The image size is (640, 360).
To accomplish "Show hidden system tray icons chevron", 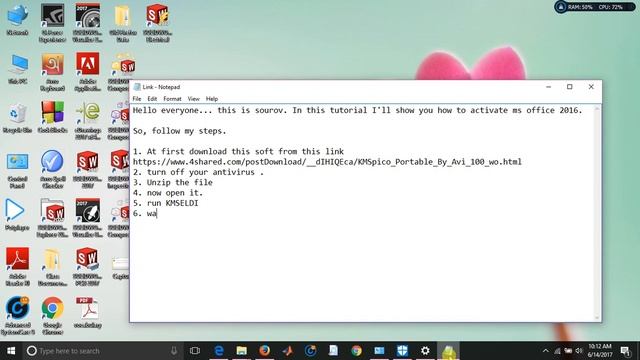I will click(546, 351).
